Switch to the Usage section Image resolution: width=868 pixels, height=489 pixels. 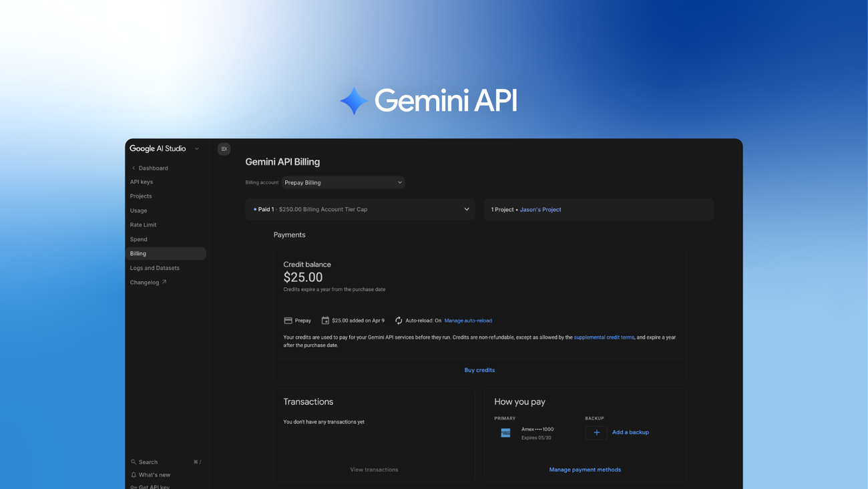[138, 210]
